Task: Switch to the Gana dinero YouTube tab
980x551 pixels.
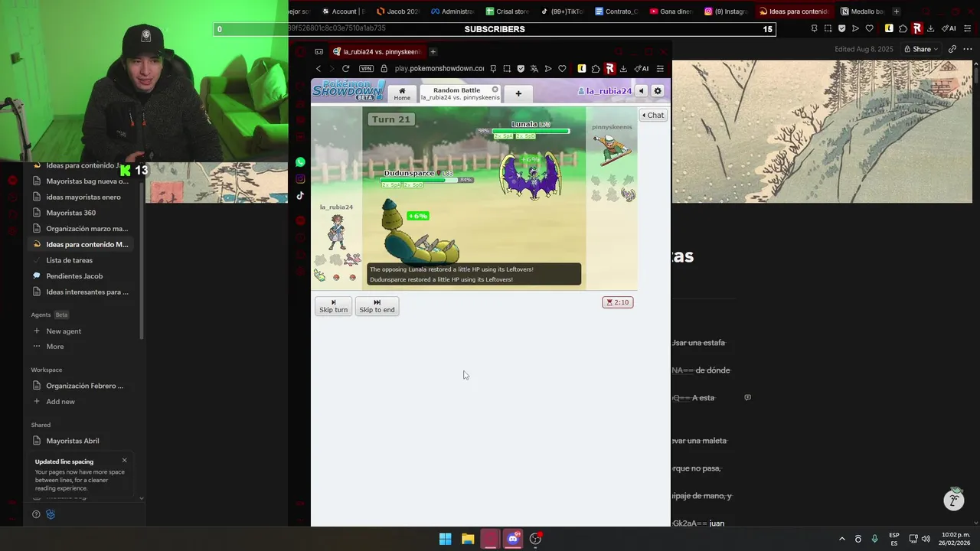Action: (x=670, y=11)
